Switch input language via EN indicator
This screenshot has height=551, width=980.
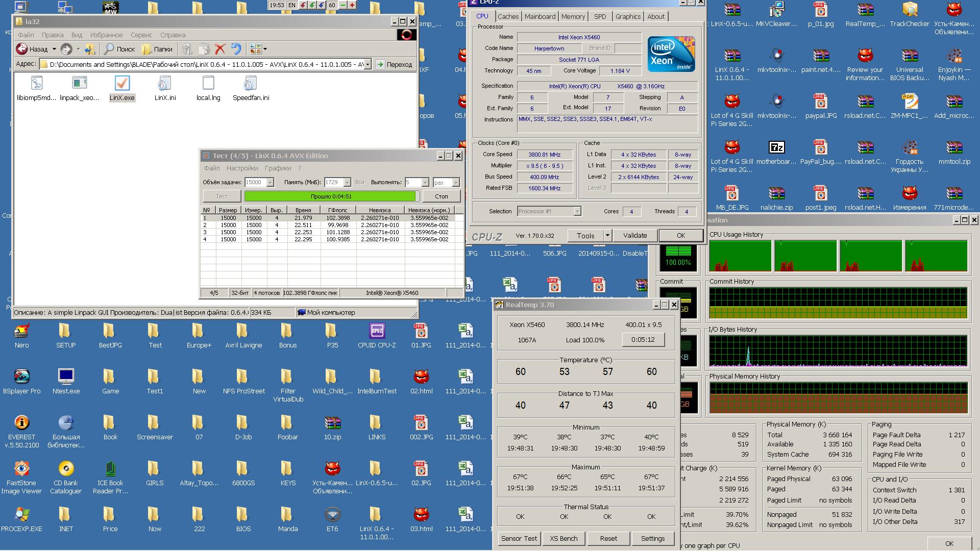tap(291, 5)
